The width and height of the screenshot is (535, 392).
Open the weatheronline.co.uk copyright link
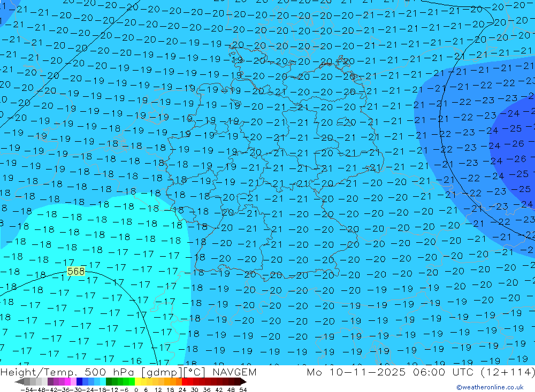[x=490, y=387]
